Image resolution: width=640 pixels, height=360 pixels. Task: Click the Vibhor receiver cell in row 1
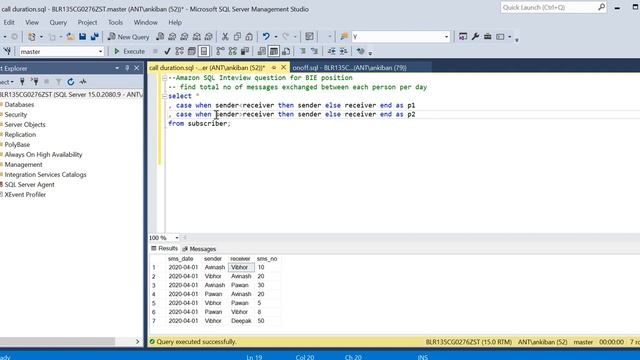(241, 267)
